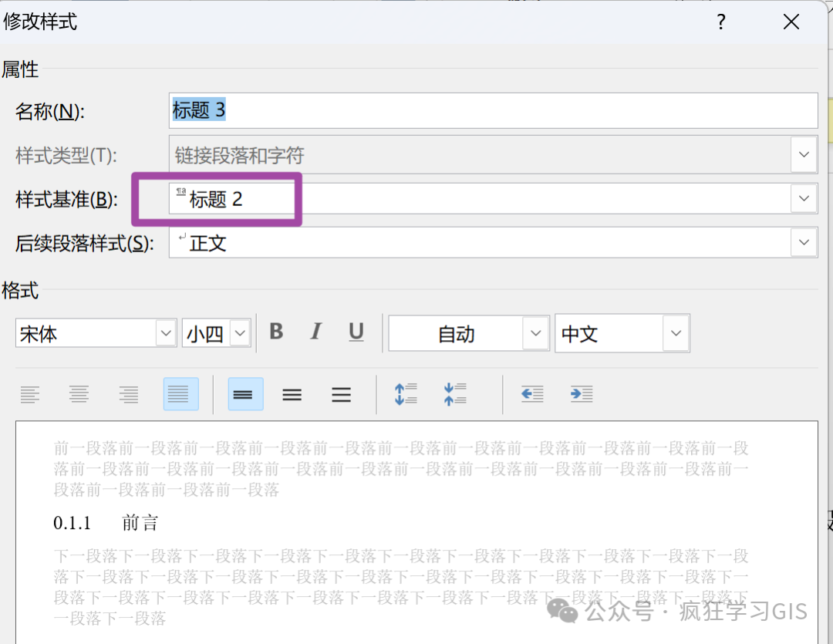Apply center alignment
Image resolution: width=833 pixels, height=644 pixels.
pyautogui.click(x=79, y=394)
